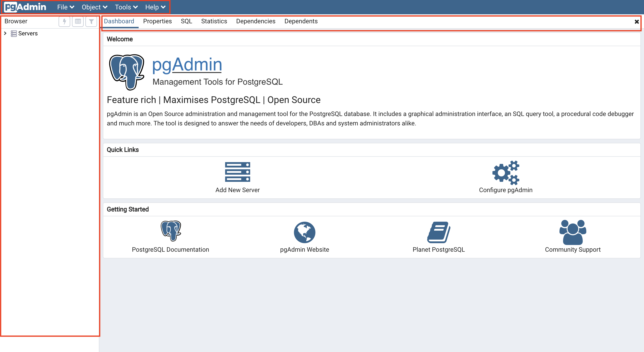Open the Object menu
This screenshot has height=352, width=644.
tap(94, 7)
